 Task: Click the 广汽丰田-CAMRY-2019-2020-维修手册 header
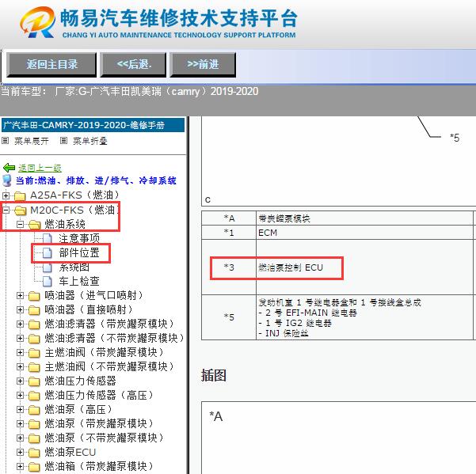[x=93, y=125]
